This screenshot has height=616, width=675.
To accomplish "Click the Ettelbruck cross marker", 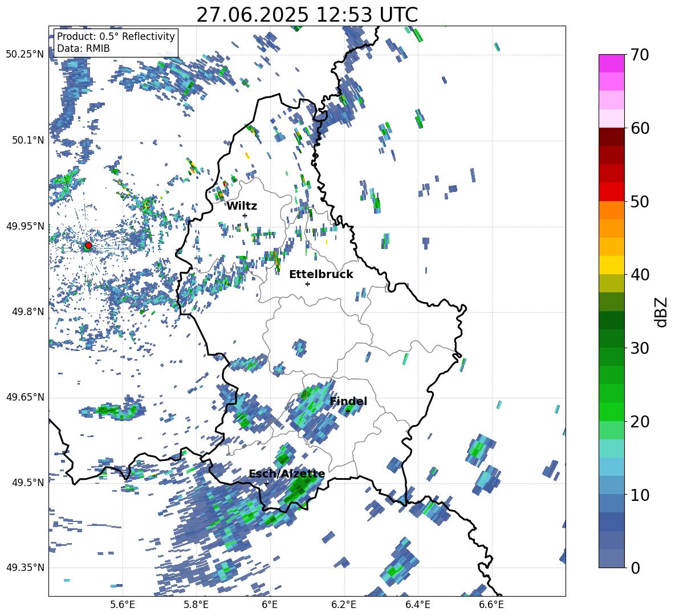I will click(307, 284).
